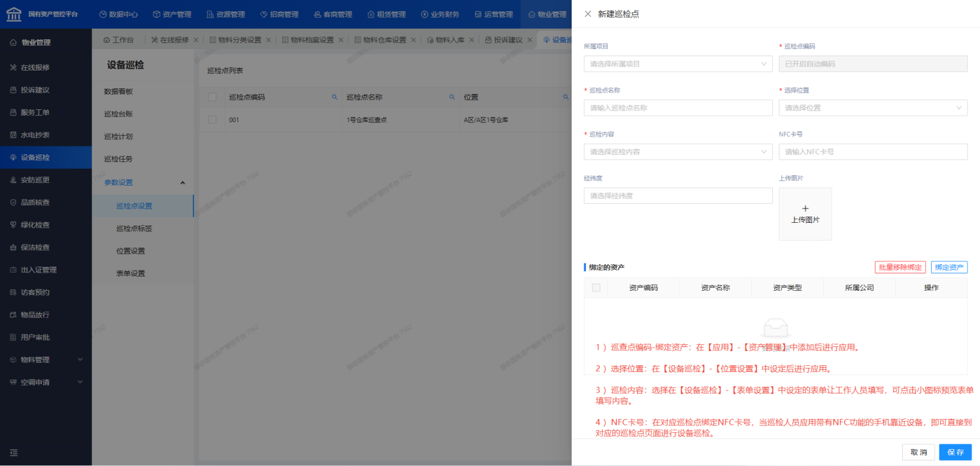Image resolution: width=980 pixels, height=466 pixels.
Task: Click NFC卡号 input field
Action: point(873,152)
